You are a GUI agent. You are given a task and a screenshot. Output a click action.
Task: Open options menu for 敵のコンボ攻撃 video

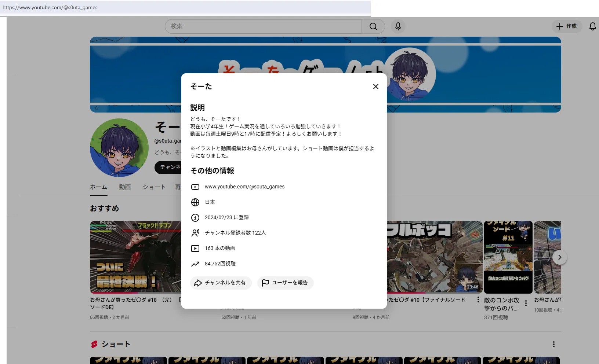526,303
